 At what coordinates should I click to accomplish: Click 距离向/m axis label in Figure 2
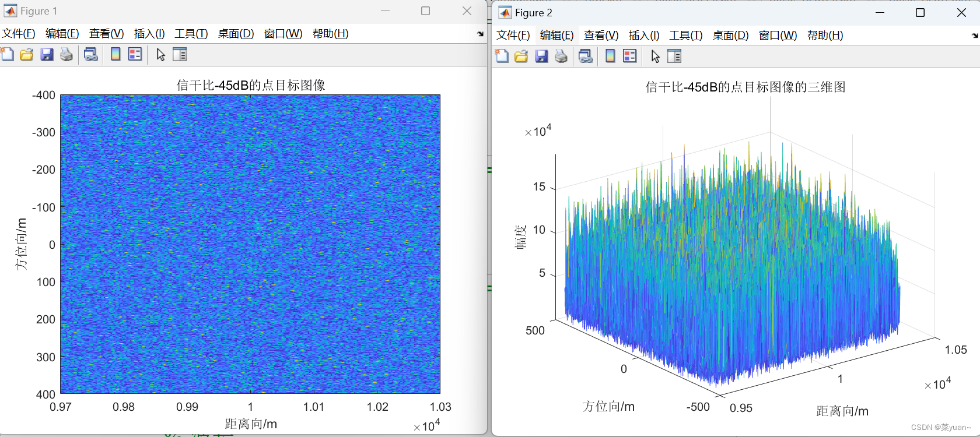point(842,411)
